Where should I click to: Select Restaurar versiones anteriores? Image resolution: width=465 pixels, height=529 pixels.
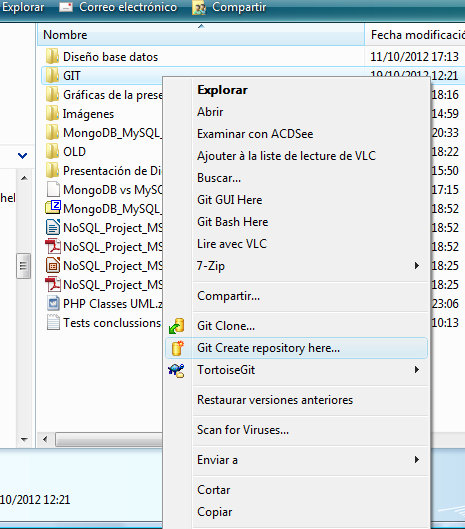[275, 400]
